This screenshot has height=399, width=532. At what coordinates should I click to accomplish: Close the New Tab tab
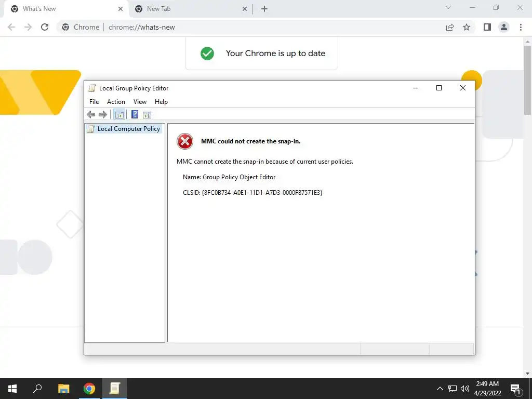click(245, 9)
